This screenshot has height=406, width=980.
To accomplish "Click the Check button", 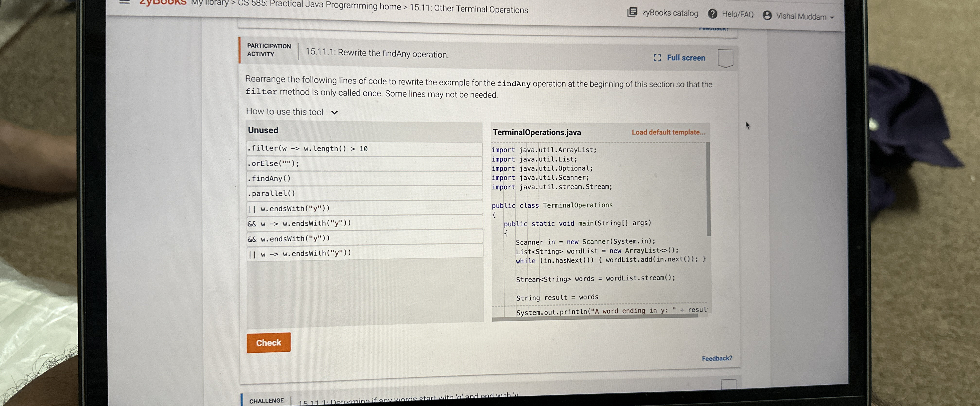I will 269,343.
